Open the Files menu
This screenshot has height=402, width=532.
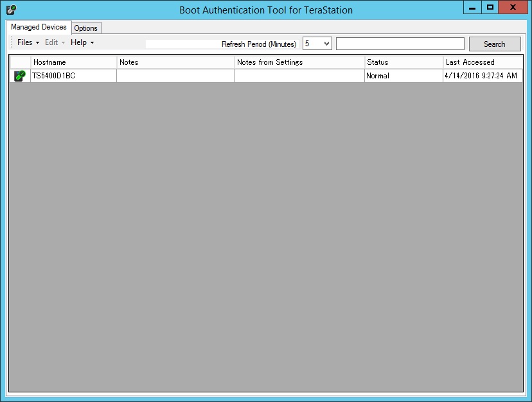click(28, 42)
